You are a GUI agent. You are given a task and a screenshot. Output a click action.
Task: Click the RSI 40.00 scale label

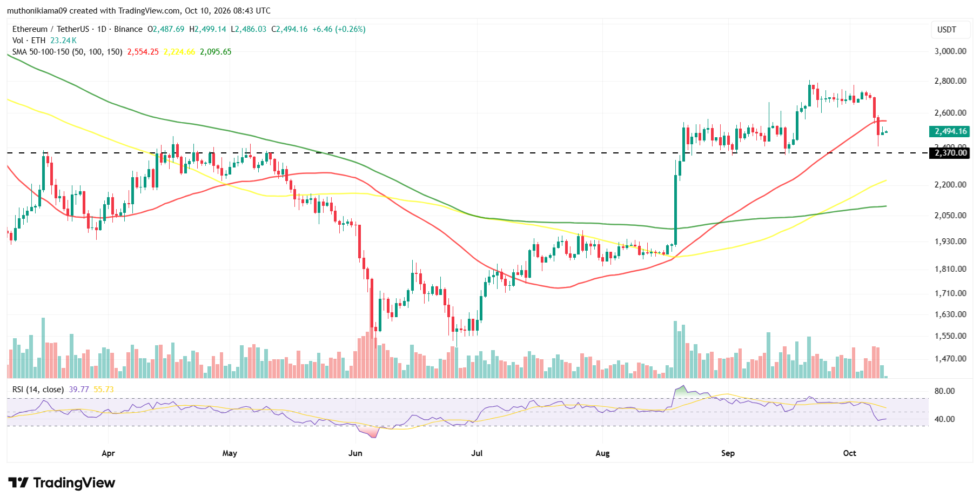click(945, 419)
